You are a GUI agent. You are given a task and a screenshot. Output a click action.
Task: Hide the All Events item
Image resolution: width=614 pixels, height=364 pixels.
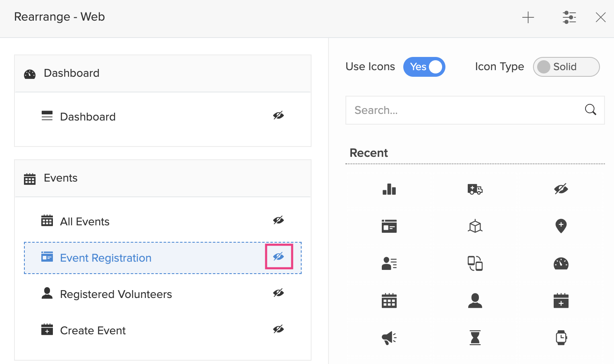click(x=278, y=220)
